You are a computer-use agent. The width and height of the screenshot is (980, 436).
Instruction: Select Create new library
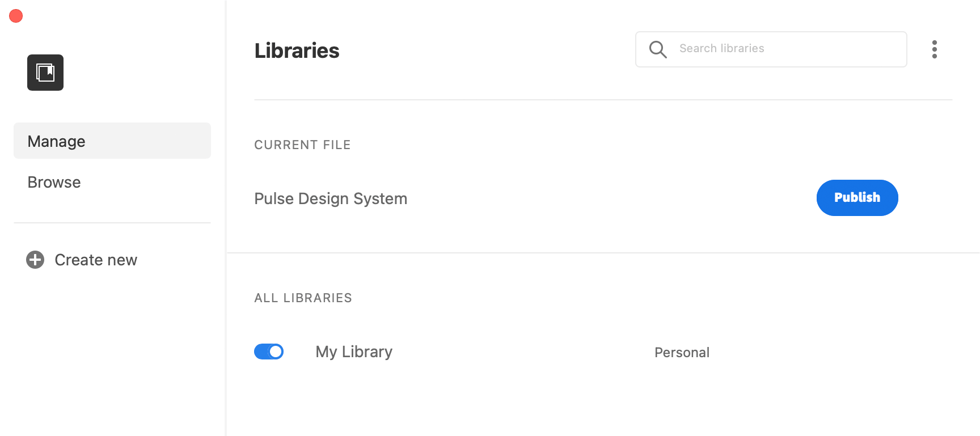[82, 260]
